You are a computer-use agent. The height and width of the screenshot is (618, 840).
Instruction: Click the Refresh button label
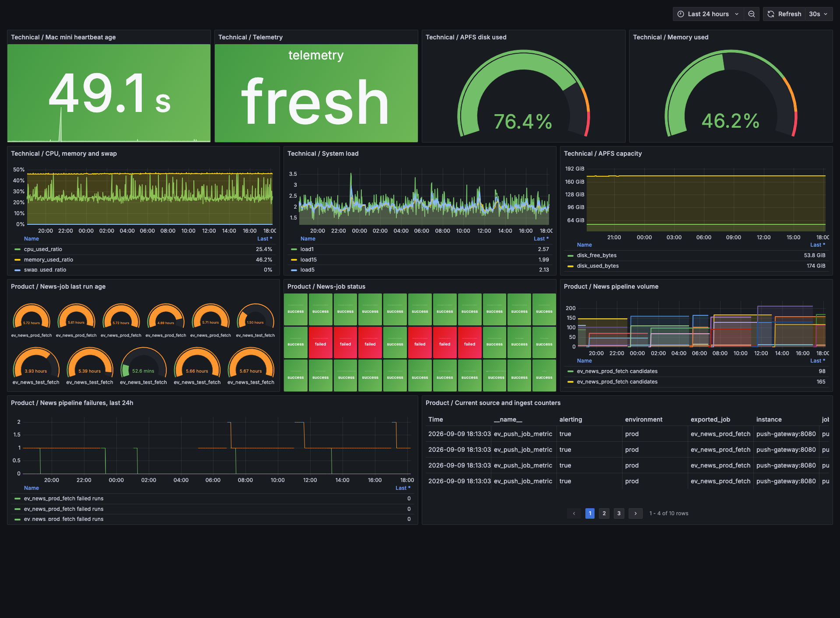point(790,14)
